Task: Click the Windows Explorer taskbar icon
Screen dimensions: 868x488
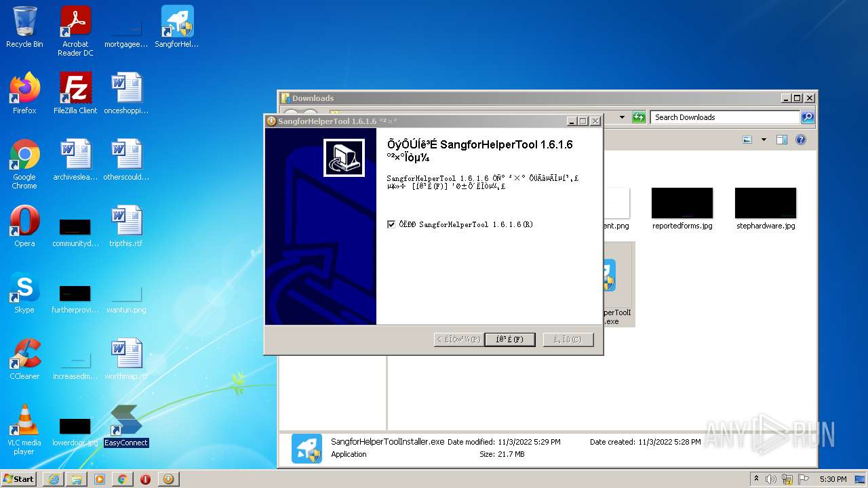Action: 77,479
